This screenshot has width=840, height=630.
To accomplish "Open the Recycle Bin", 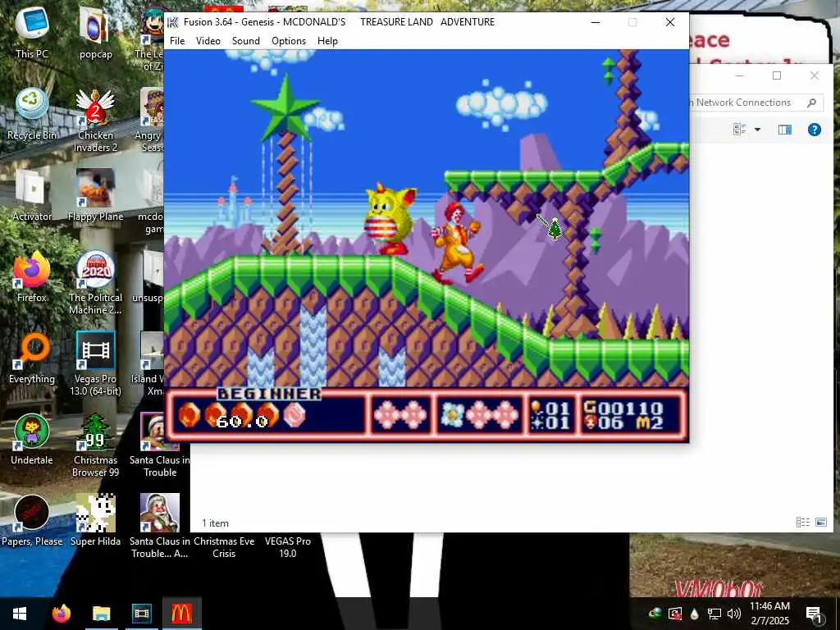I will (x=32, y=114).
